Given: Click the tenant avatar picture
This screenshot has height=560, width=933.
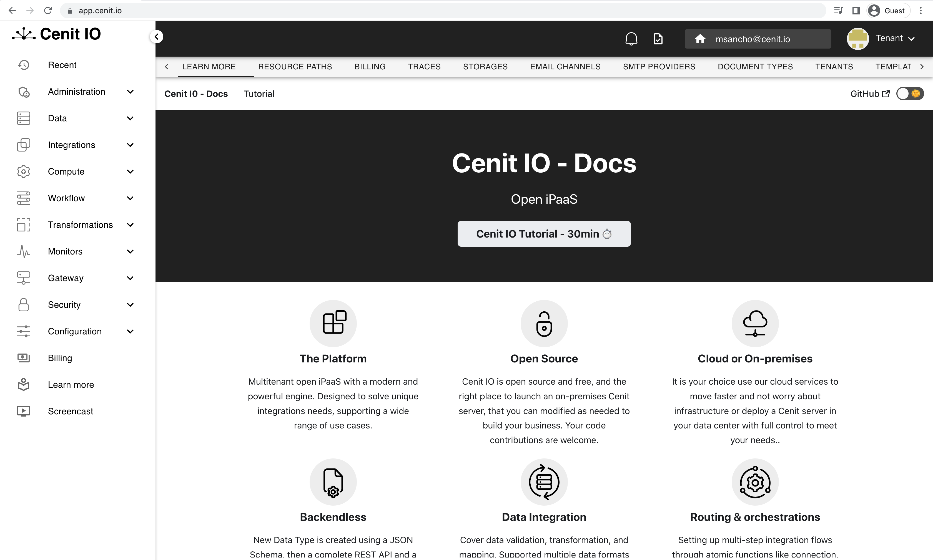Looking at the screenshot, I should tap(858, 39).
